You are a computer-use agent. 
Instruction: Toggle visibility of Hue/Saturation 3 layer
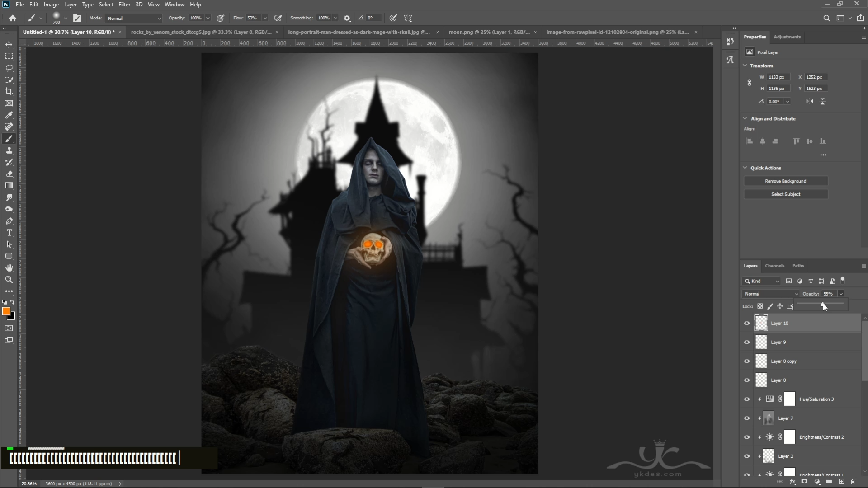click(x=747, y=399)
